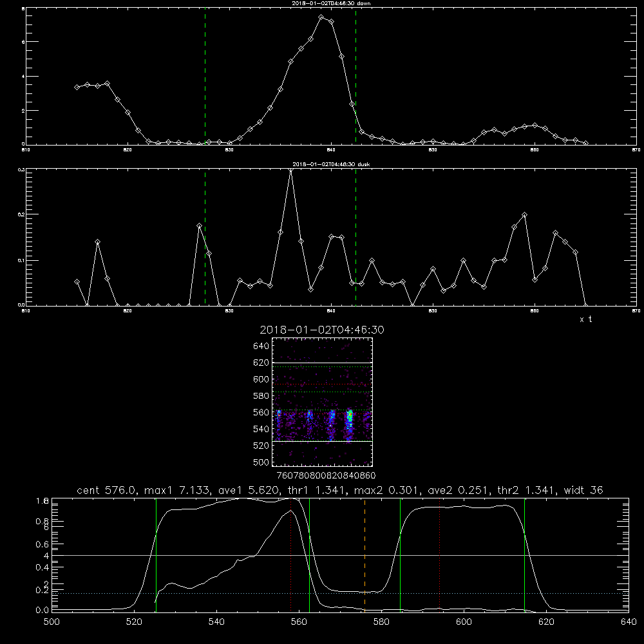Click left green dashed line in dusk plot
This screenshot has height=644, width=644.
pyautogui.click(x=205, y=238)
